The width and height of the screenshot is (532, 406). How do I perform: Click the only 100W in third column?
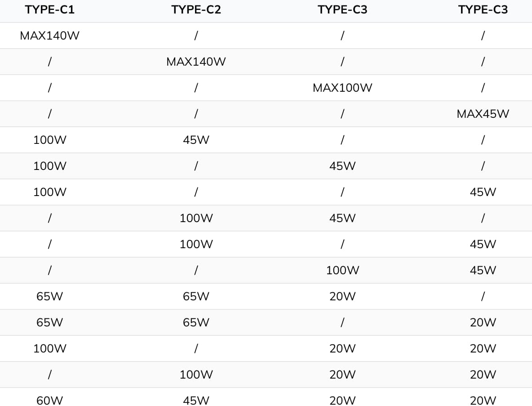(342, 271)
